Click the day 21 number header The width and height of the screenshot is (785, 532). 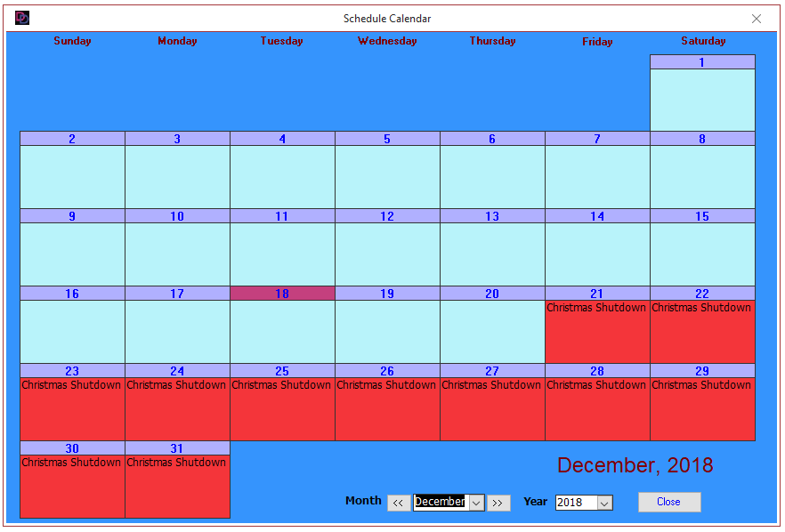coord(597,294)
